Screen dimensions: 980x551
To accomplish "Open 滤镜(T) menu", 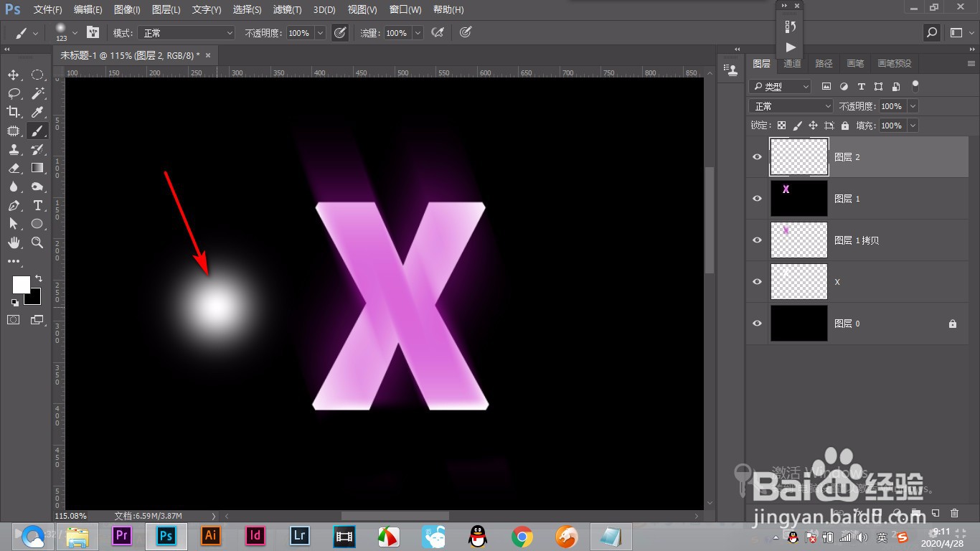I will point(288,10).
